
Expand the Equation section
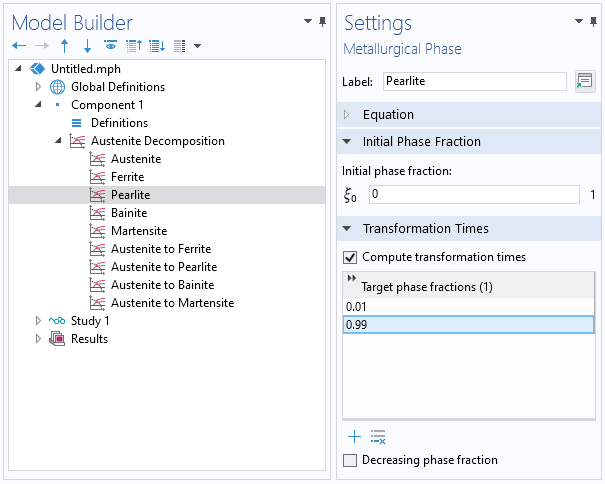point(348,114)
